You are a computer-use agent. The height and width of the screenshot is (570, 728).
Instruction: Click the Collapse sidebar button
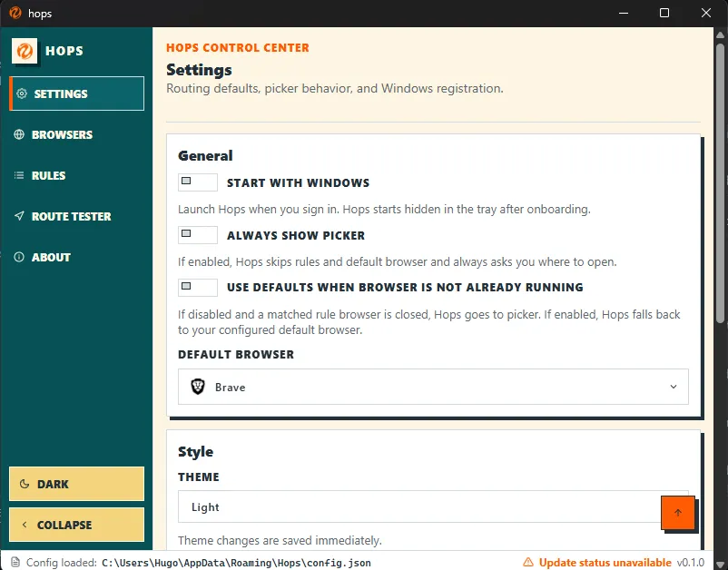coord(76,525)
